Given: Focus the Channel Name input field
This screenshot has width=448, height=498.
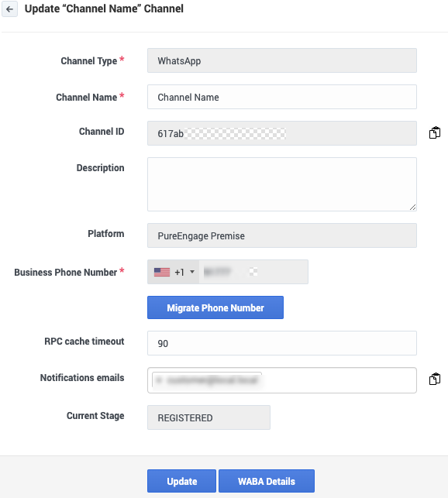Looking at the screenshot, I should point(282,97).
